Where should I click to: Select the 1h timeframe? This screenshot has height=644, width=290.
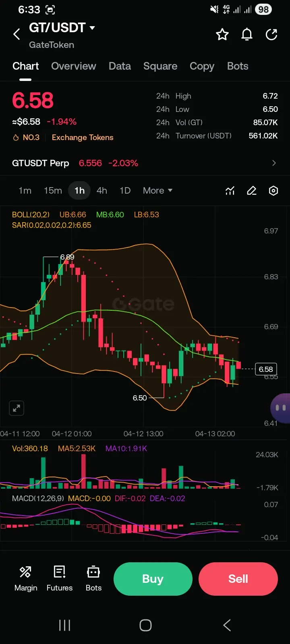click(x=80, y=190)
